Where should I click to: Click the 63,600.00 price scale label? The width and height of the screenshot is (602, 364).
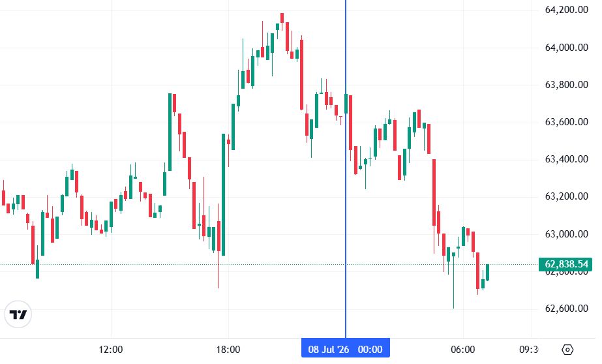tap(566, 122)
